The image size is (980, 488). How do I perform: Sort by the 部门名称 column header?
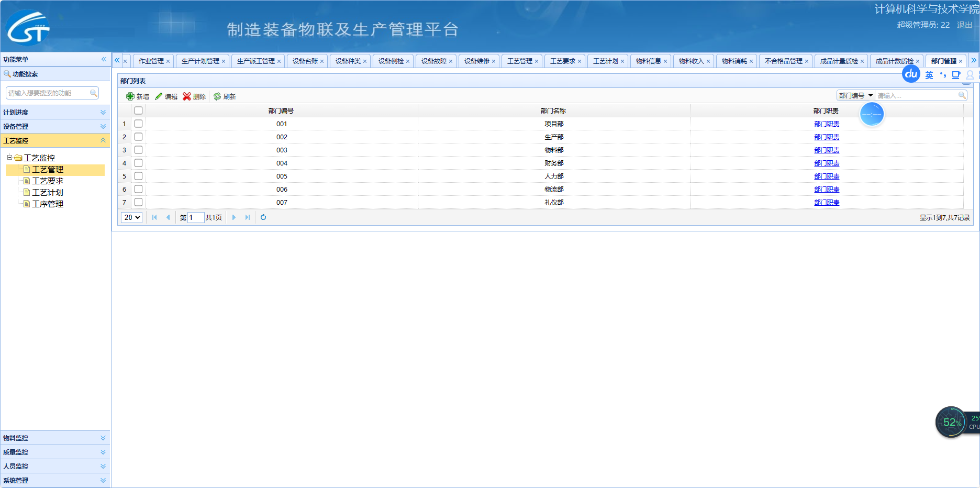[553, 110]
